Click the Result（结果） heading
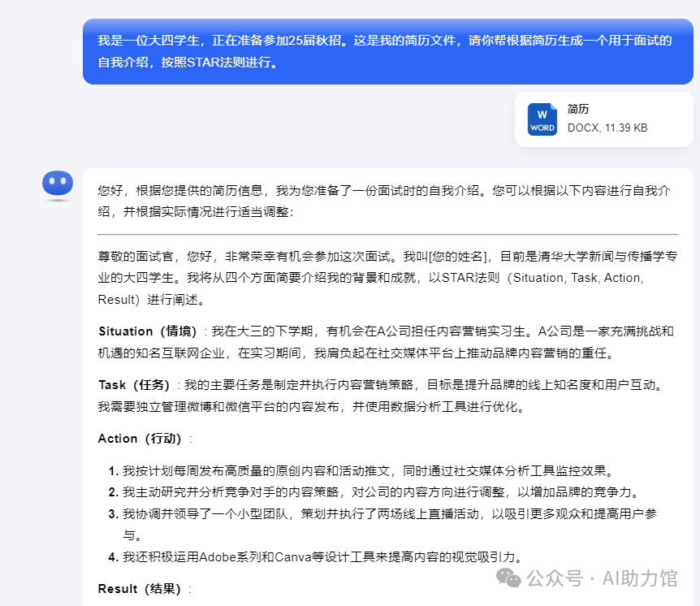This screenshot has width=700, height=606. 140,589
